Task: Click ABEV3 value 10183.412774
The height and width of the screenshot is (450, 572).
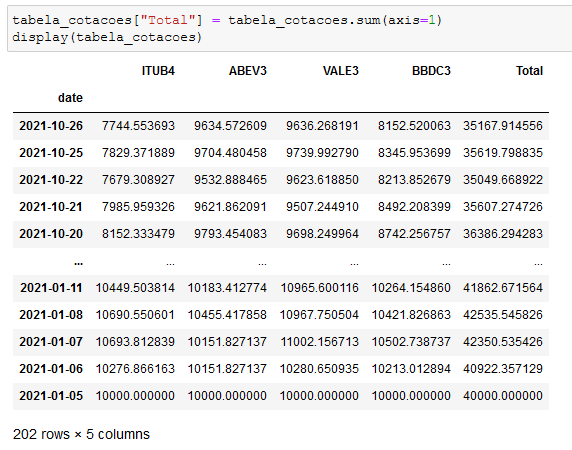Action: click(x=227, y=288)
